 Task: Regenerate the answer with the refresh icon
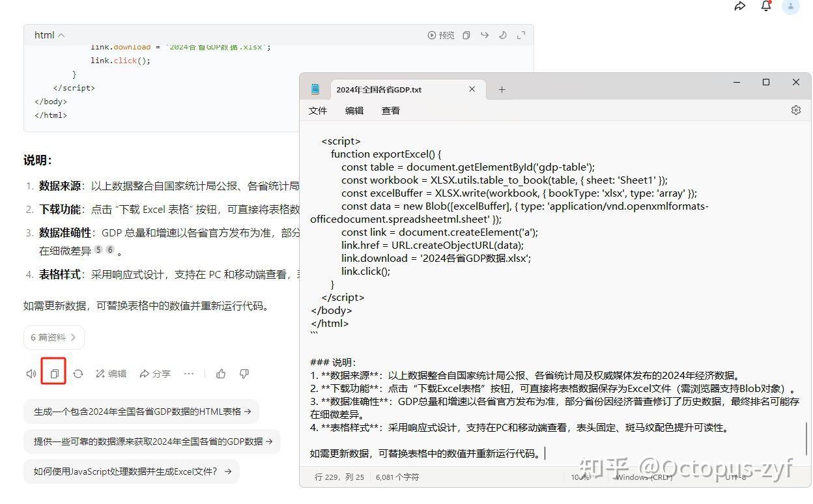(78, 374)
